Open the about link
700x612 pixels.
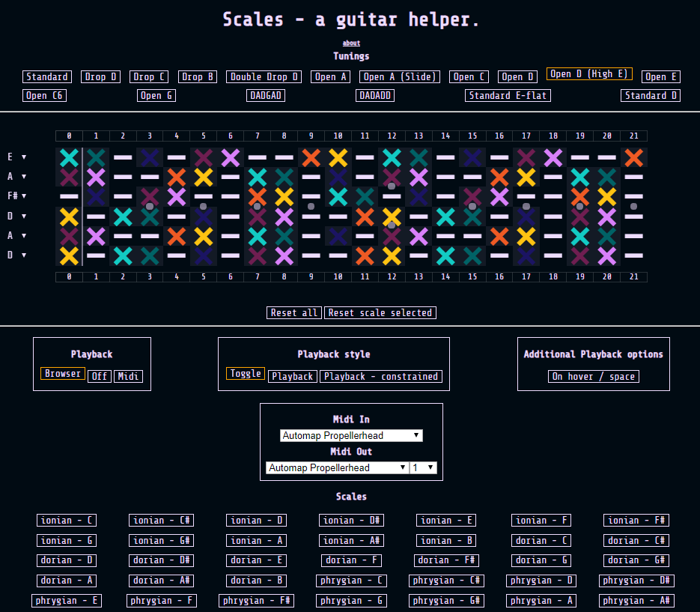point(351,43)
